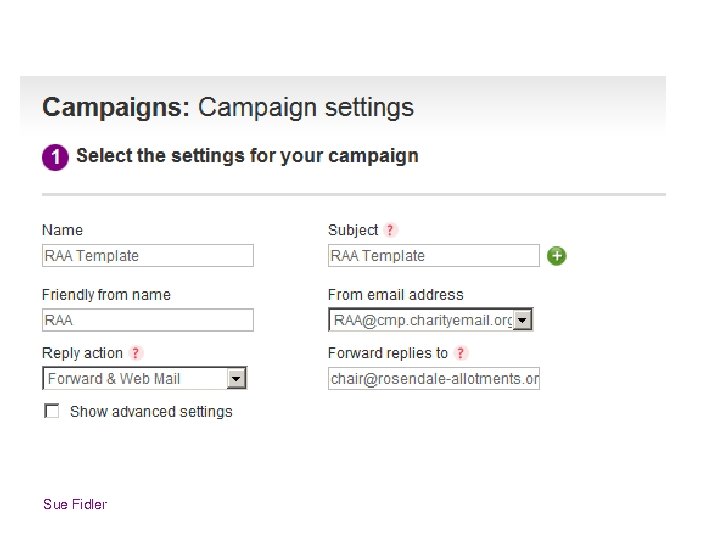Screen dimensions: 720x540
Task: Click the Campaign settings title text
Action: coord(306,108)
